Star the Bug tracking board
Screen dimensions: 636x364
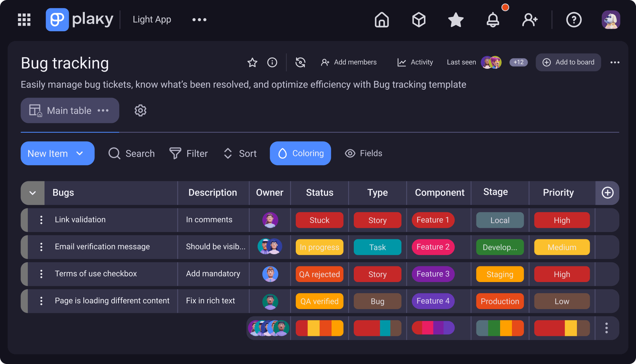252,63
